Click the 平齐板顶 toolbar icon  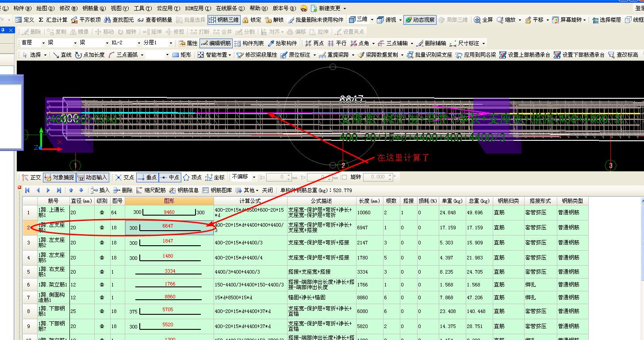tap(86, 20)
